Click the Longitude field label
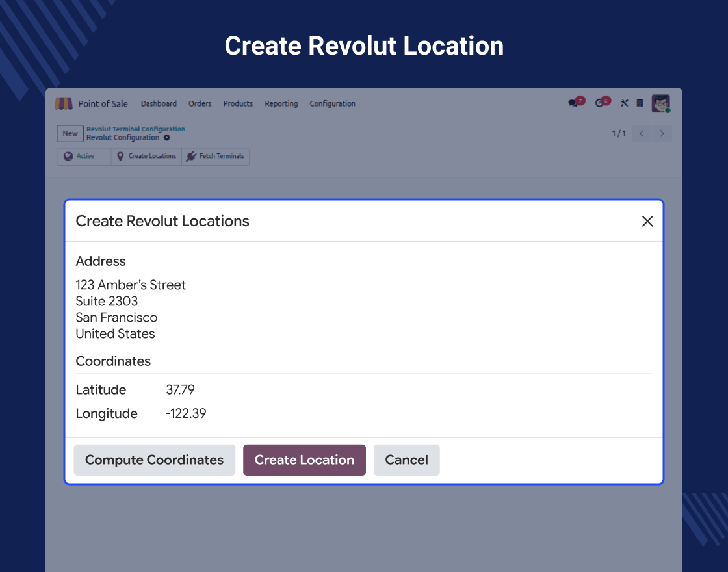This screenshot has width=728, height=572. (107, 413)
